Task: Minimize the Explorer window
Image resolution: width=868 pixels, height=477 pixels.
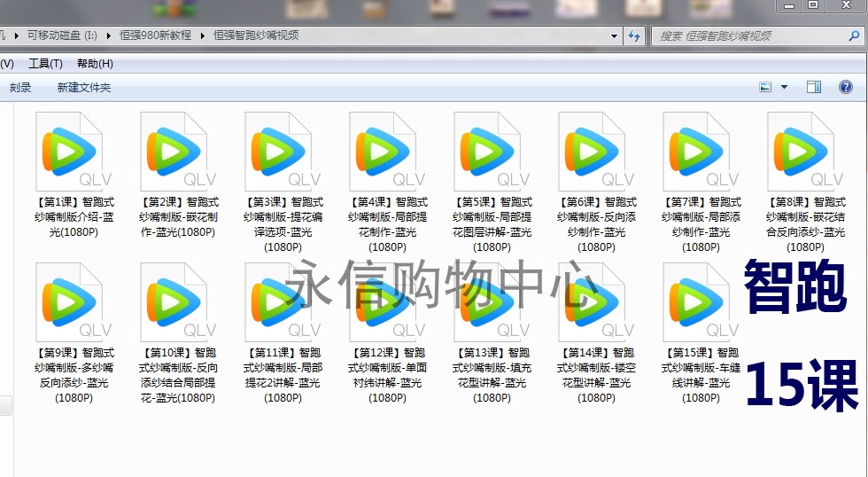Action: point(789,5)
